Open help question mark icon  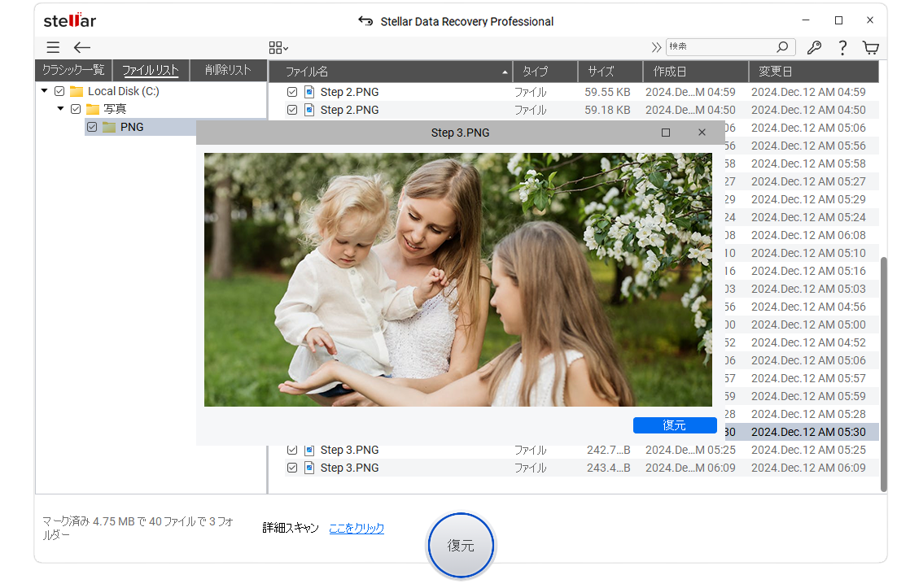[842, 47]
